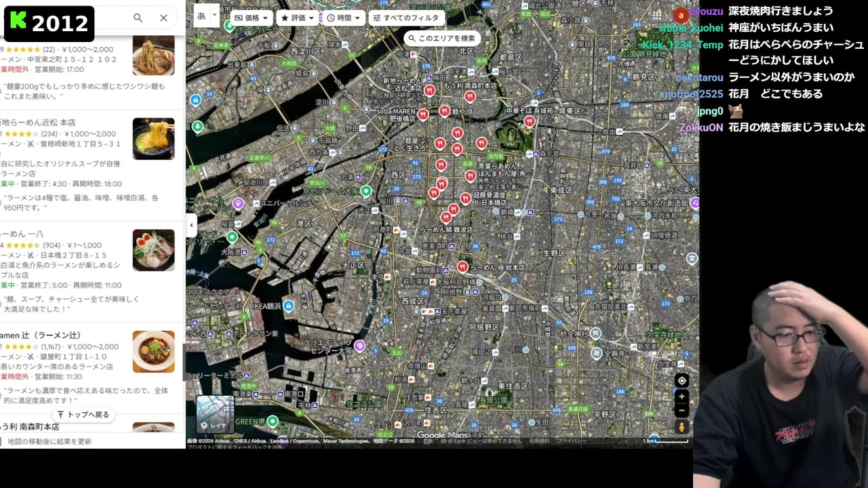Image resolution: width=868 pixels, height=488 pixels.
Task: Center map on my location button
Action: [682, 381]
